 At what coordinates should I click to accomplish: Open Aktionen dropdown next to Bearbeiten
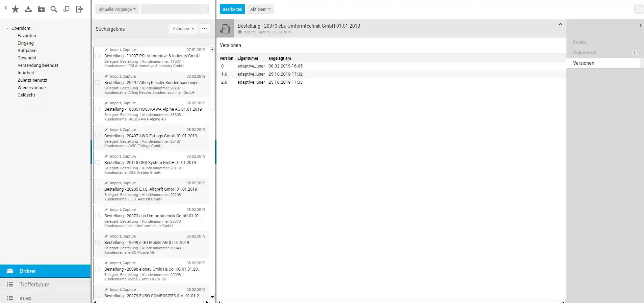point(260,9)
